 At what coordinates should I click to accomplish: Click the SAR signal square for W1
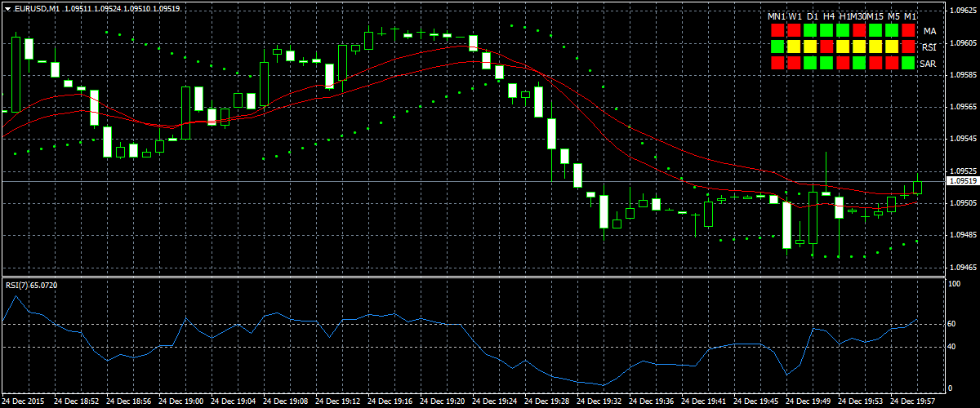coord(794,63)
